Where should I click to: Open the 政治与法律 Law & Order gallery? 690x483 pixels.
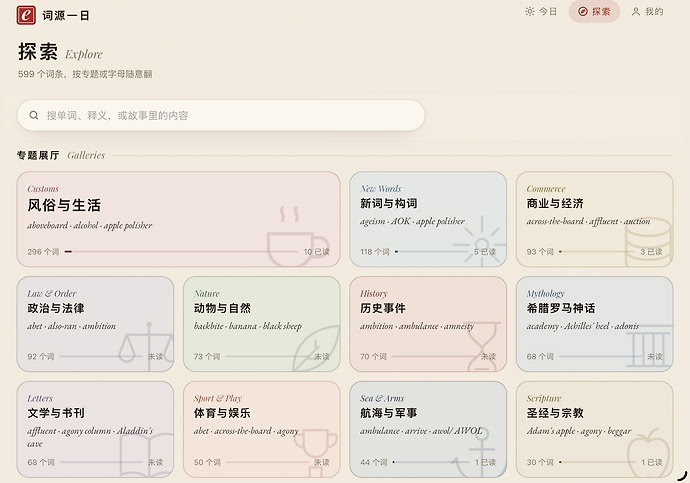[x=95, y=324]
